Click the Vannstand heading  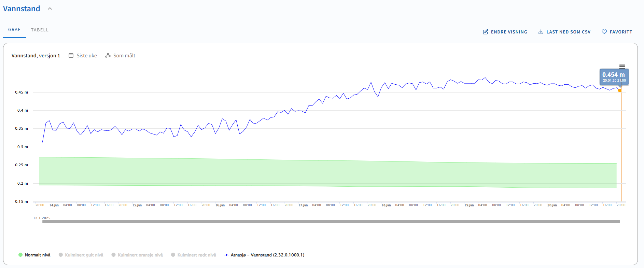click(22, 9)
